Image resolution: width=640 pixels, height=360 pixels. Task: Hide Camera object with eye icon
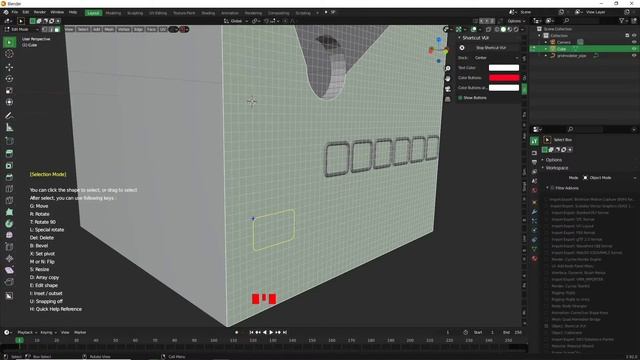[x=634, y=42]
